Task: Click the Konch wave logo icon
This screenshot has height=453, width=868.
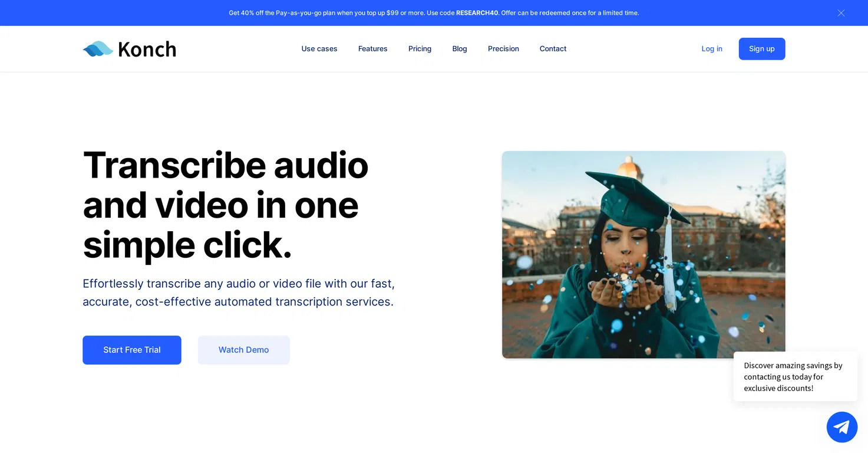Action: 98,49
